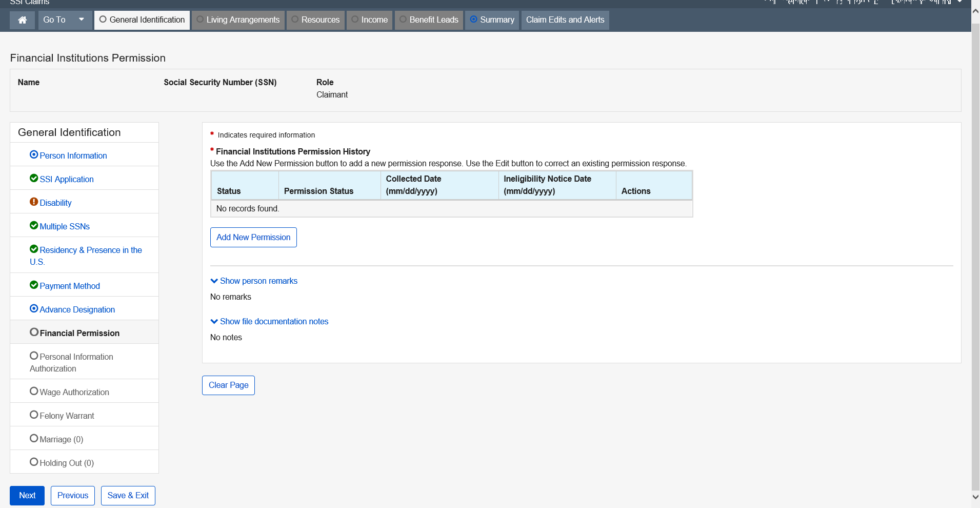Select the Felony Warrant circle indicator
Viewport: 980px width, 508px height.
pyautogui.click(x=34, y=415)
